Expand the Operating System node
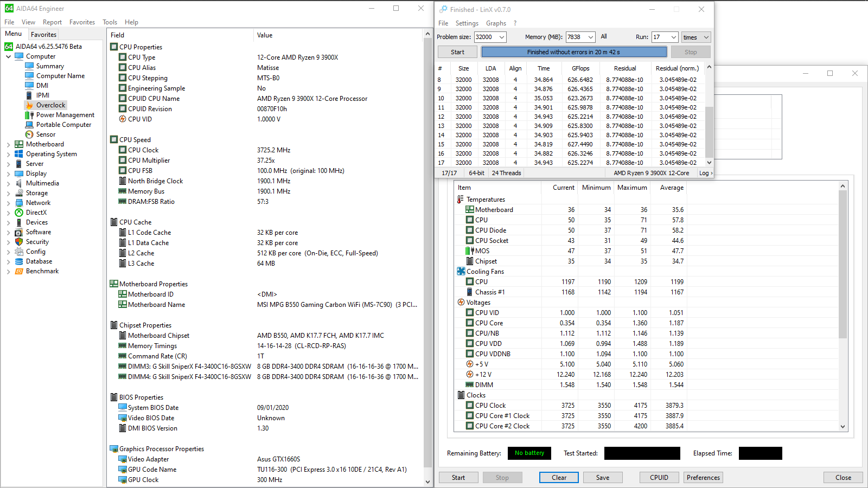This screenshot has height=488, width=868. point(9,154)
